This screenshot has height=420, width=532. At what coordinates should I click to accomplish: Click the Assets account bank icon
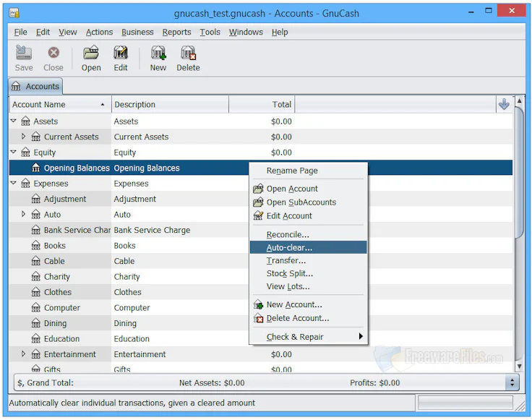coord(25,121)
